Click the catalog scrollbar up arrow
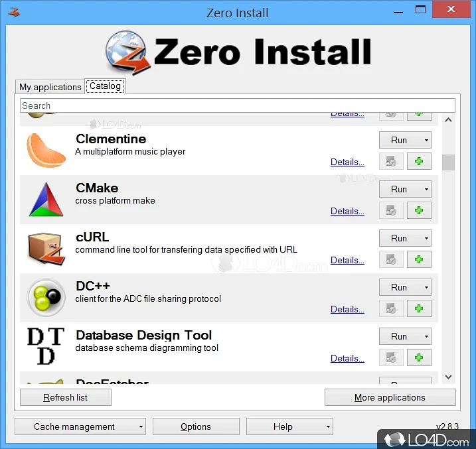Viewport: 476px width, 449px height. (x=448, y=120)
